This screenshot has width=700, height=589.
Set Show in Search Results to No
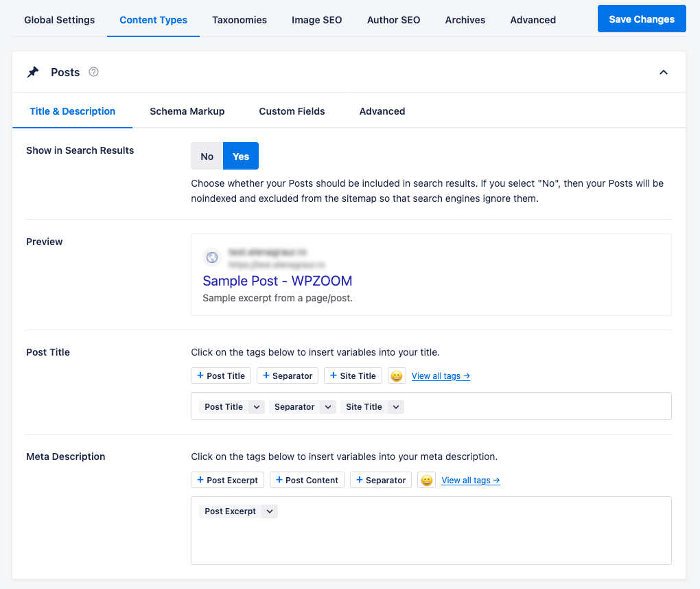tap(207, 156)
